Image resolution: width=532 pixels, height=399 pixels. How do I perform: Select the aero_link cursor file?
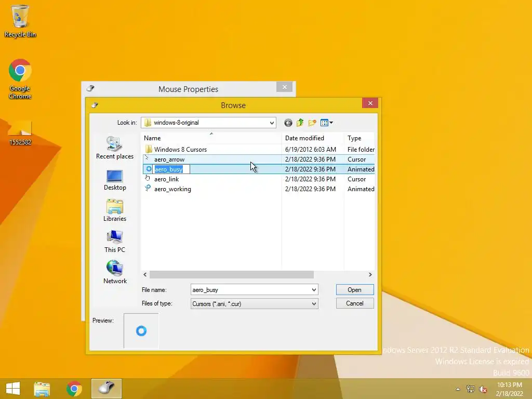click(167, 179)
